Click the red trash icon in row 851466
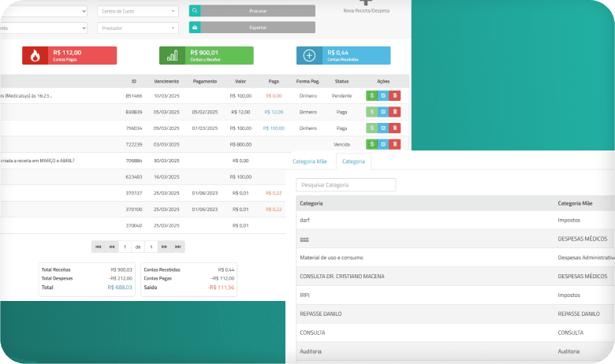Screen dimensions: 615x364 (x=394, y=95)
